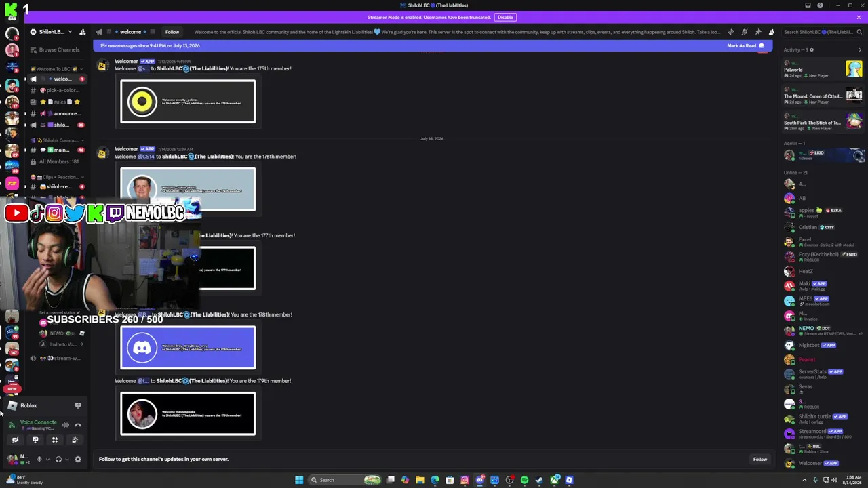Open the announcements channel

coord(58,113)
